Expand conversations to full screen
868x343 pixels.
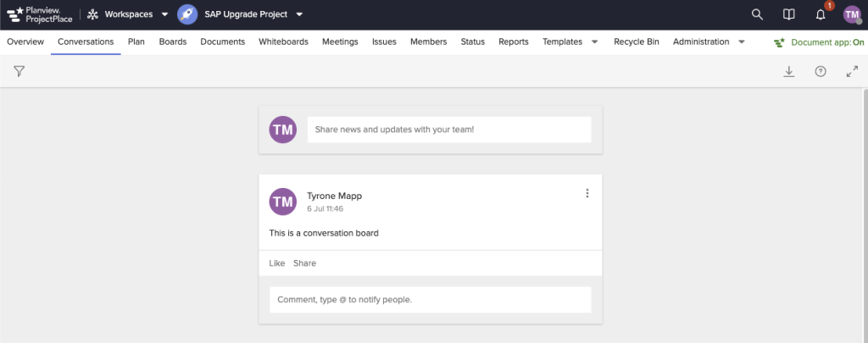tap(852, 72)
